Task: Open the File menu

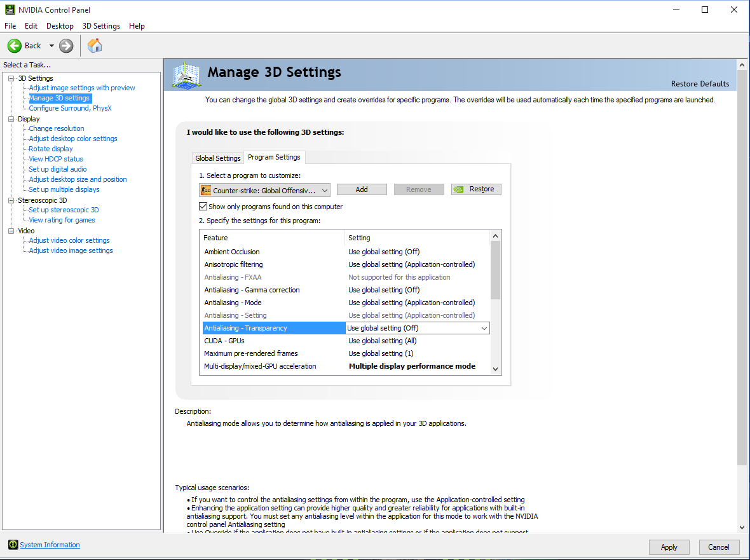Action: [10, 26]
